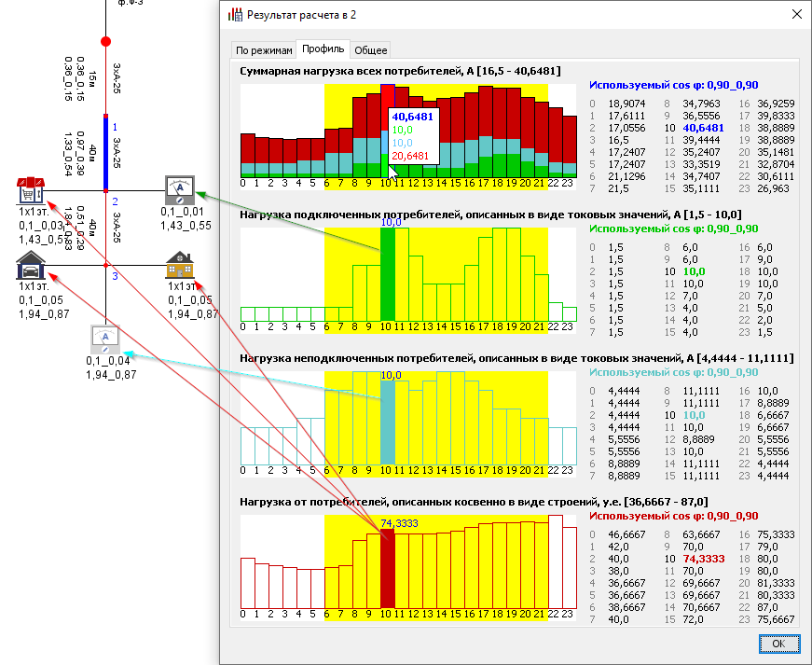Select the Профиль tab
The width and height of the screenshot is (812, 665).
click(323, 49)
